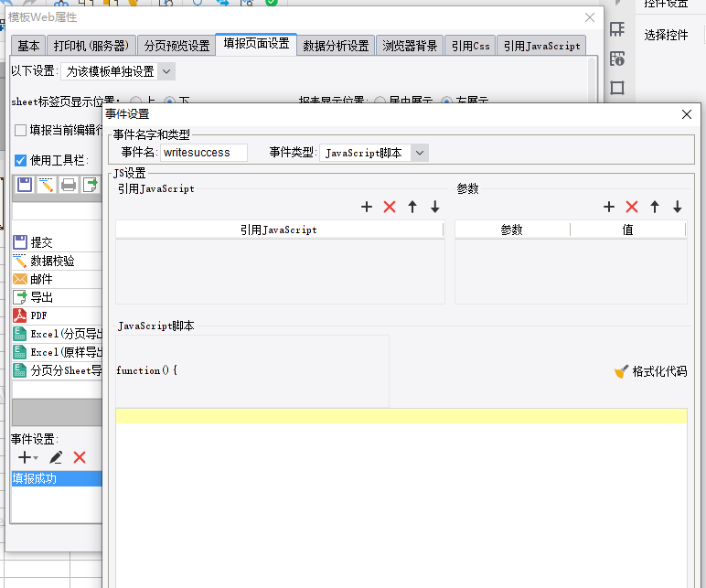Open the 引用JavaScript tab
Image resolution: width=706 pixels, height=588 pixels.
[x=541, y=46]
